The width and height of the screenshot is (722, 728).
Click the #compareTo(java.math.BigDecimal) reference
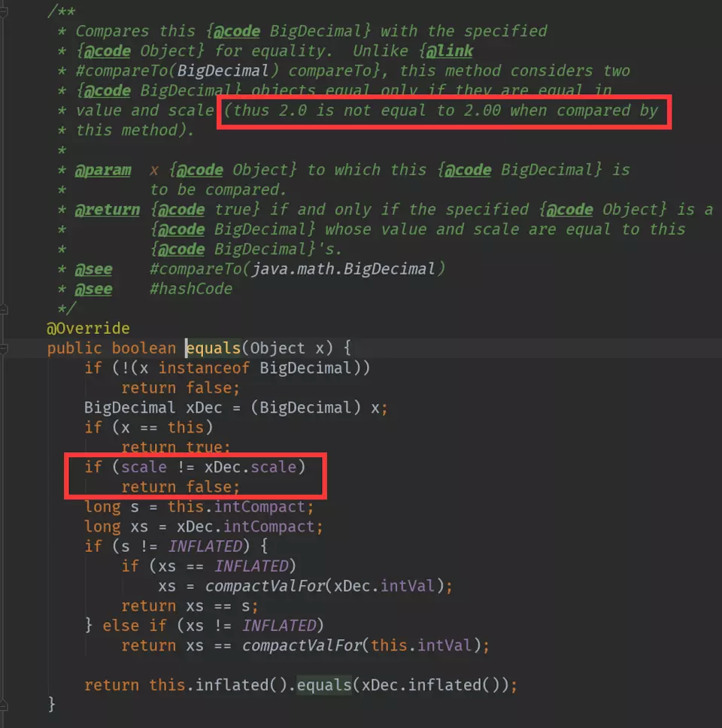coord(297,268)
